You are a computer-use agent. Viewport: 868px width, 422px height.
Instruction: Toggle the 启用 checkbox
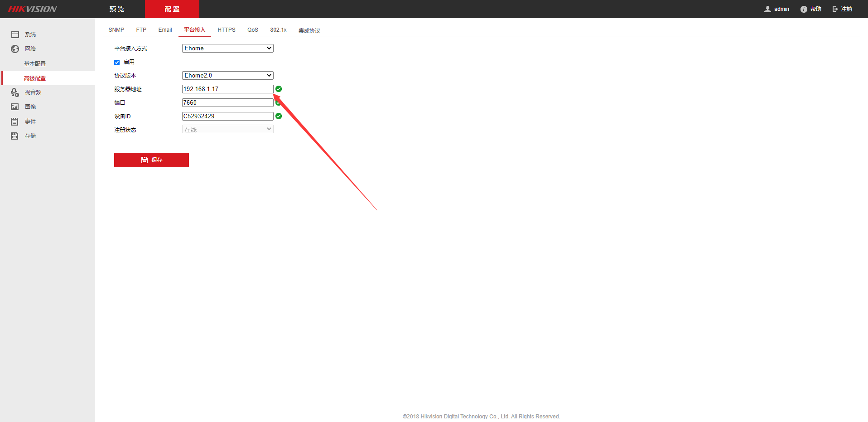tap(117, 63)
